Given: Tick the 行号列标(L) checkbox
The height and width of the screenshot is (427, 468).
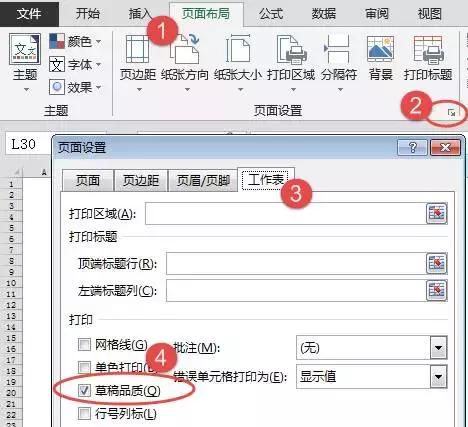Looking at the screenshot, I should click(84, 414).
